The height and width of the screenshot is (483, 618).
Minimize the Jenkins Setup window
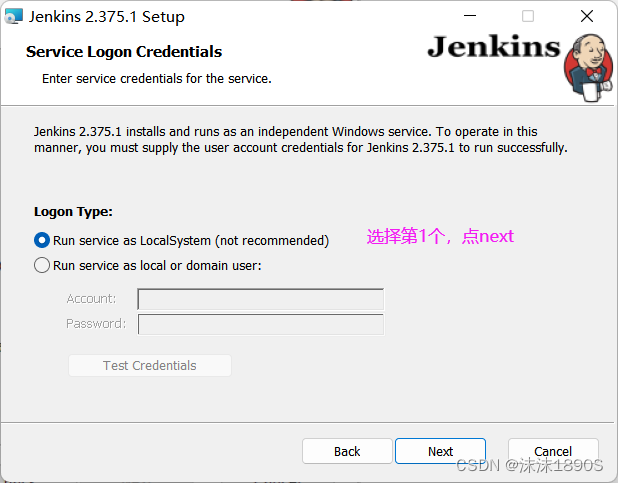coord(470,16)
